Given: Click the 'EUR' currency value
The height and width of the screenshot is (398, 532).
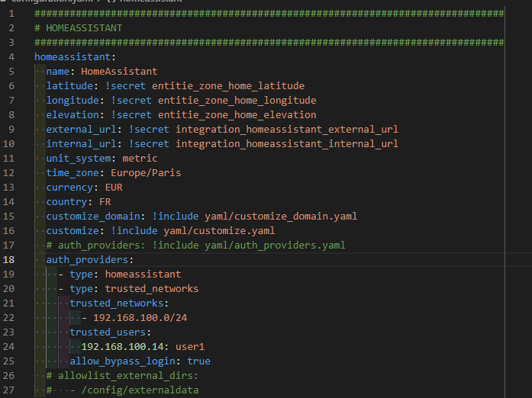Looking at the screenshot, I should tap(114, 188).
